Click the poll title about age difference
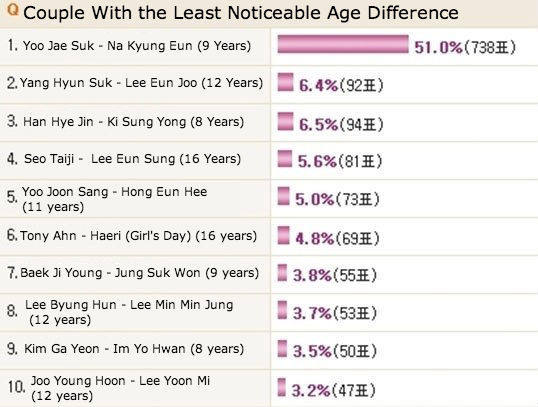 pos(241,13)
